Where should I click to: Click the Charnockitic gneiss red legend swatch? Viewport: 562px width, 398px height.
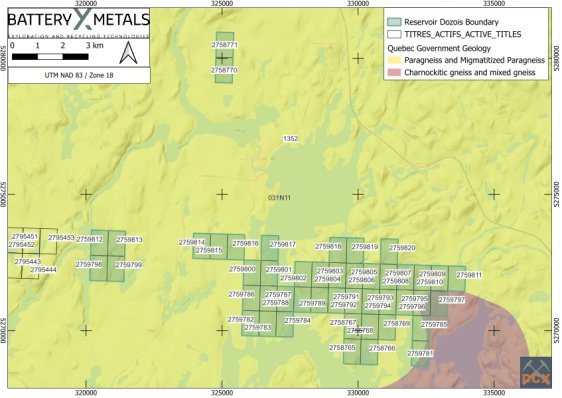tap(394, 72)
